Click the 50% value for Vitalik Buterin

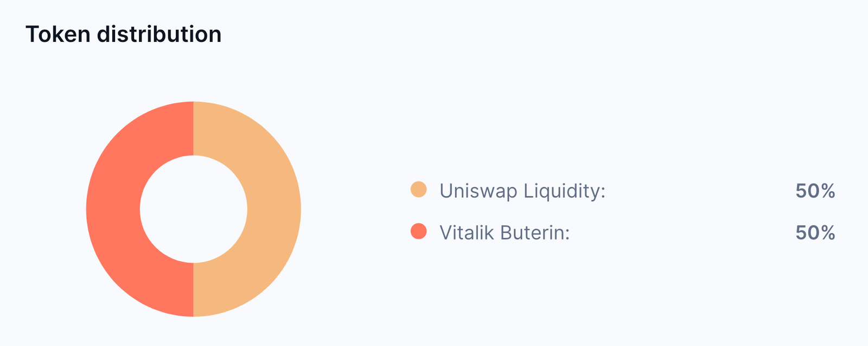tap(815, 232)
